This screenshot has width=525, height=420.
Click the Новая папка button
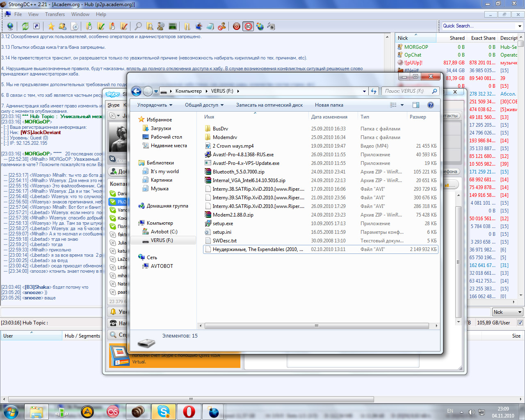pos(329,105)
